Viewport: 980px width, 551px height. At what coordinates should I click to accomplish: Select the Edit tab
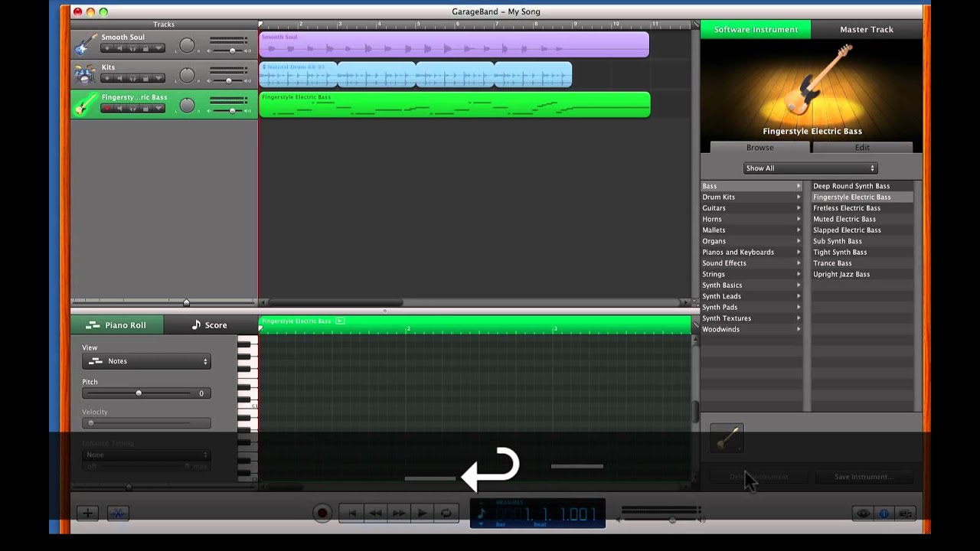click(x=862, y=147)
